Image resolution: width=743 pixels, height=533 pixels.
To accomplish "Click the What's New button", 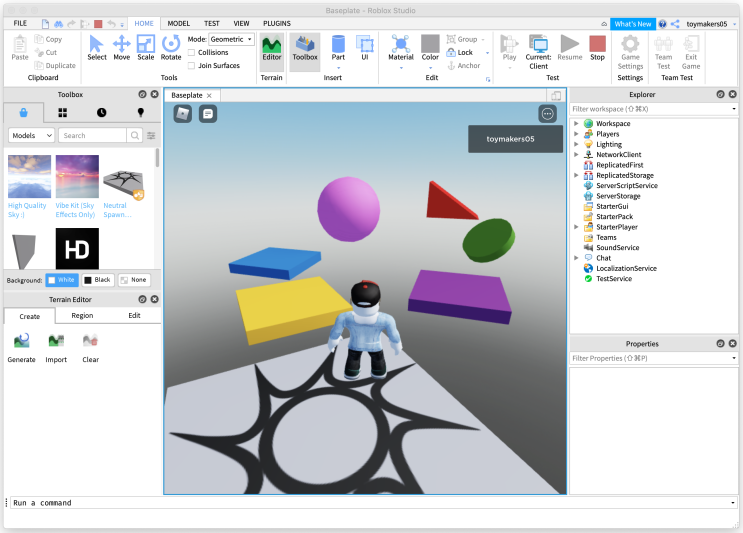I will click(x=633, y=24).
